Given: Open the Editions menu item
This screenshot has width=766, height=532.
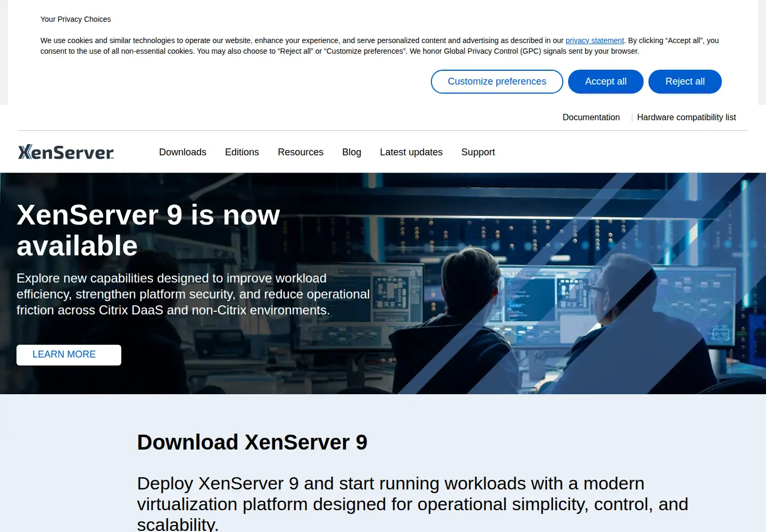Looking at the screenshot, I should [242, 152].
